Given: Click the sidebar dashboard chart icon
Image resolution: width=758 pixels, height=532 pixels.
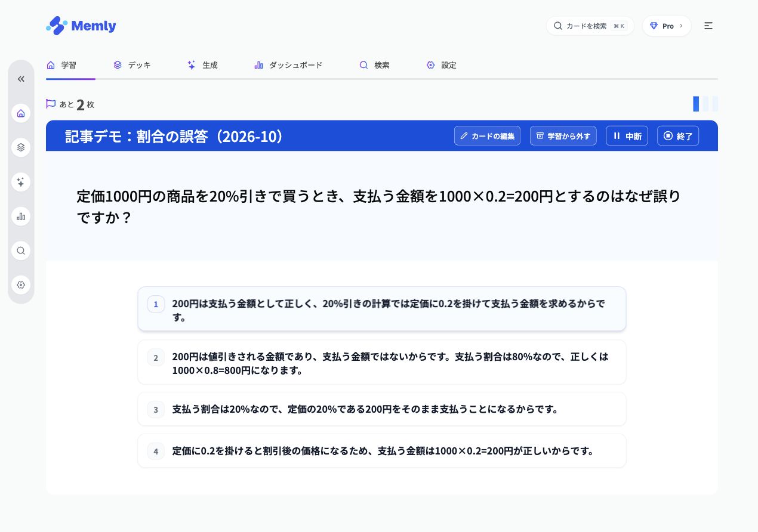Looking at the screenshot, I should click(21, 216).
